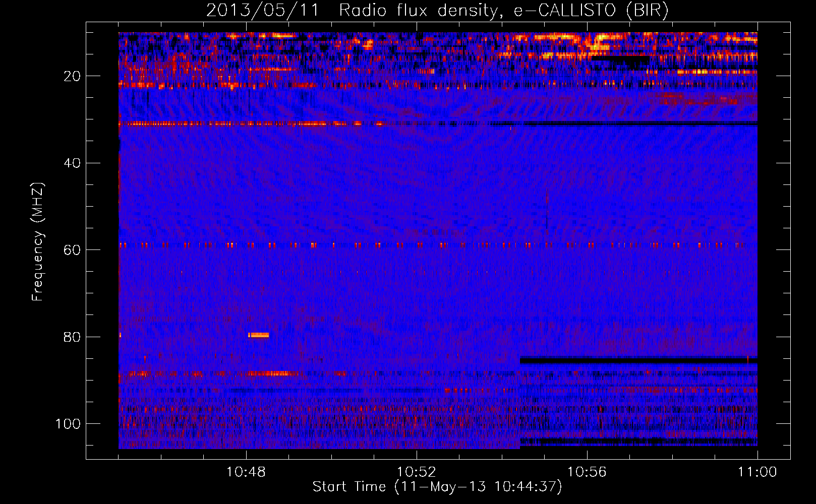Click the 11:00 time tick label
Image resolution: width=816 pixels, height=504 pixels.
(x=757, y=472)
